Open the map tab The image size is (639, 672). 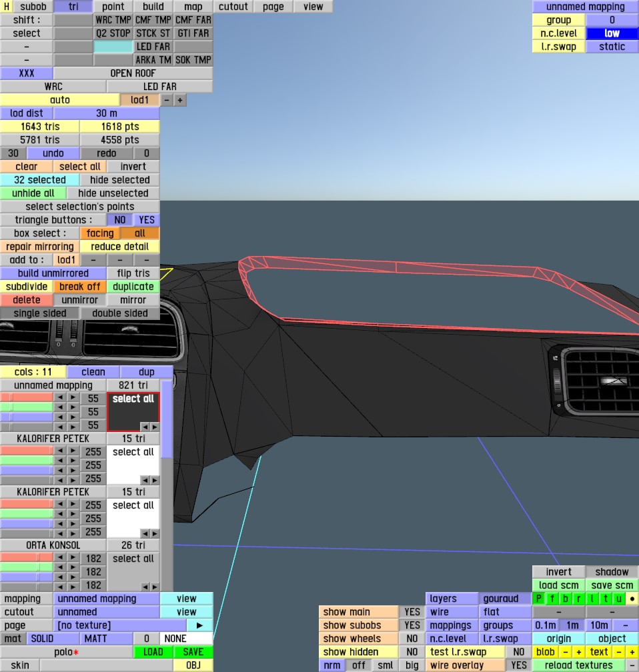pos(193,7)
